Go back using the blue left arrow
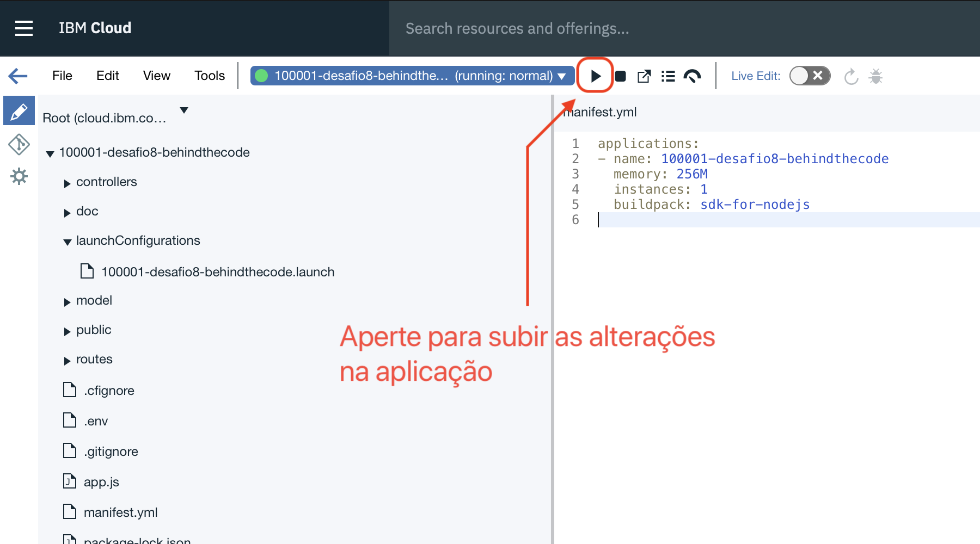980x544 pixels. click(18, 76)
